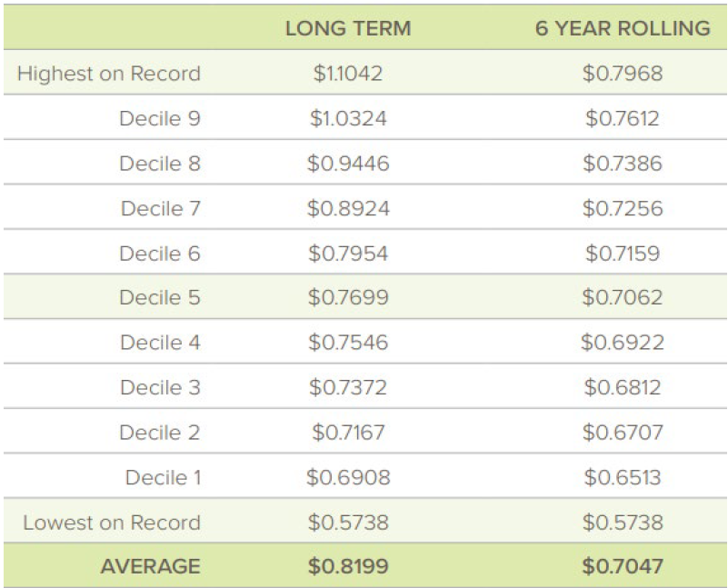Click the $0.8199 average long term value

(348, 566)
